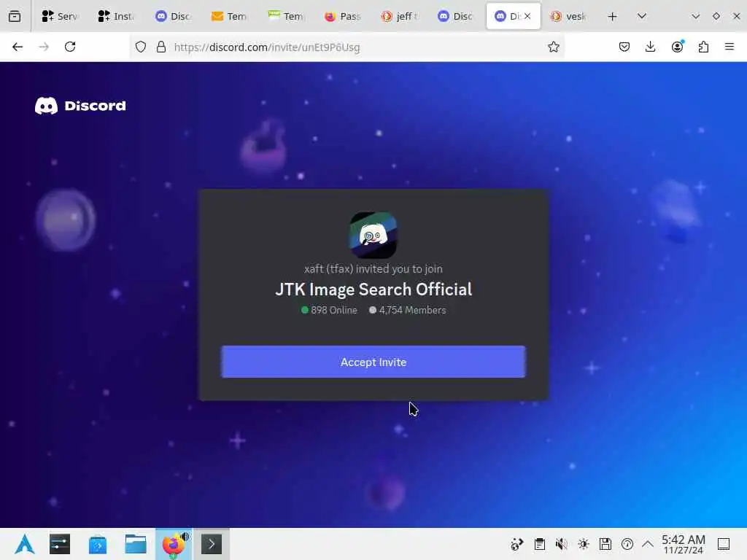Viewport: 747px width, 560px height.
Task: Open the system settings taskbar icon
Action: click(60, 544)
